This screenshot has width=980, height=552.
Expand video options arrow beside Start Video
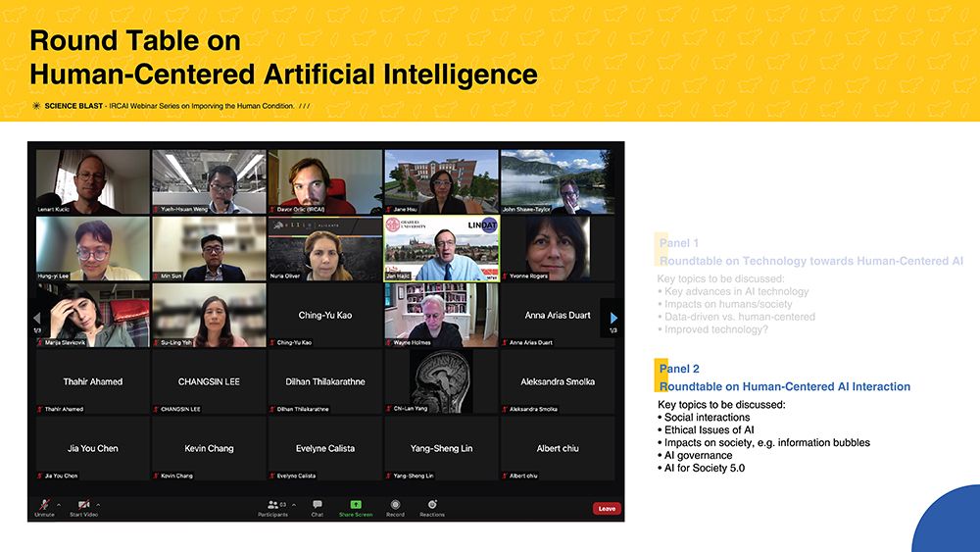click(x=98, y=504)
